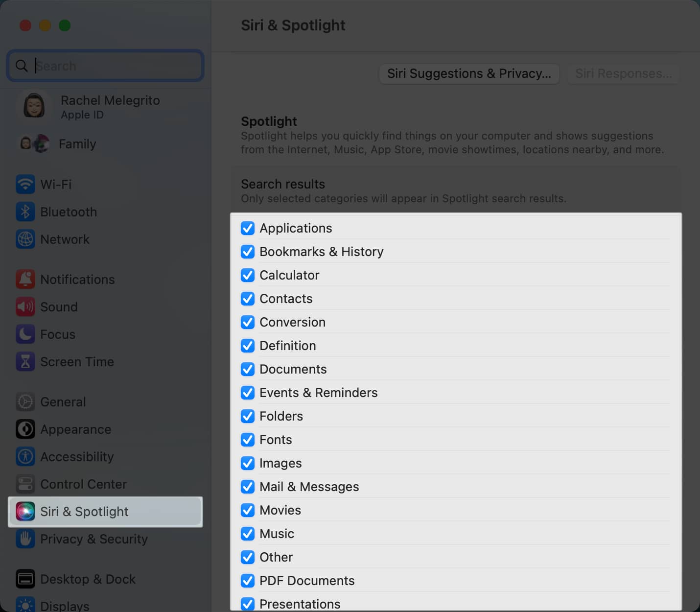Click the Network globe icon

25,239
